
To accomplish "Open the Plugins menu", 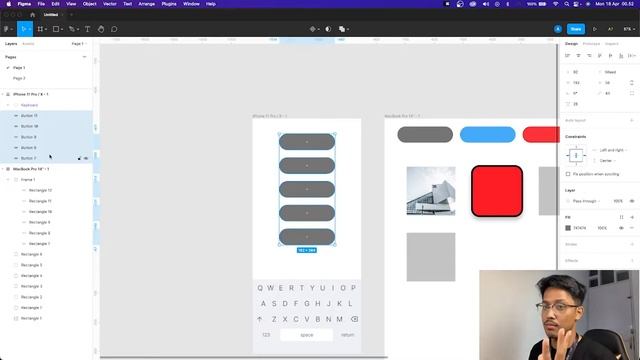I will [x=169, y=4].
